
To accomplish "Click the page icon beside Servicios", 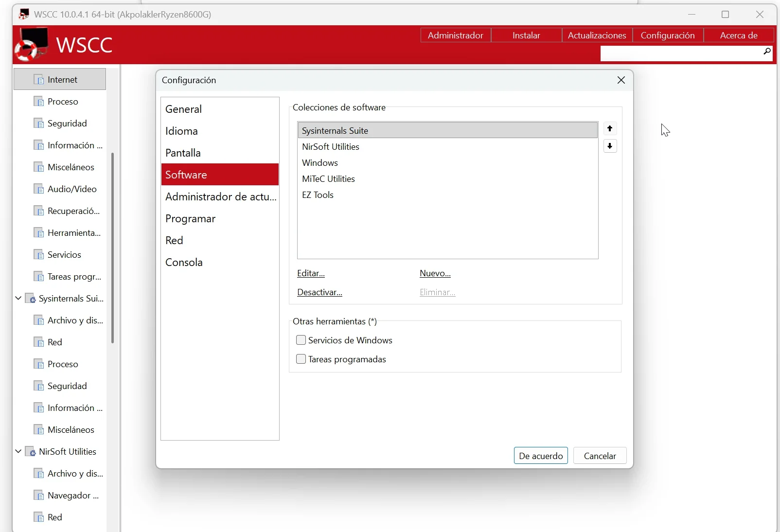I will tap(39, 255).
